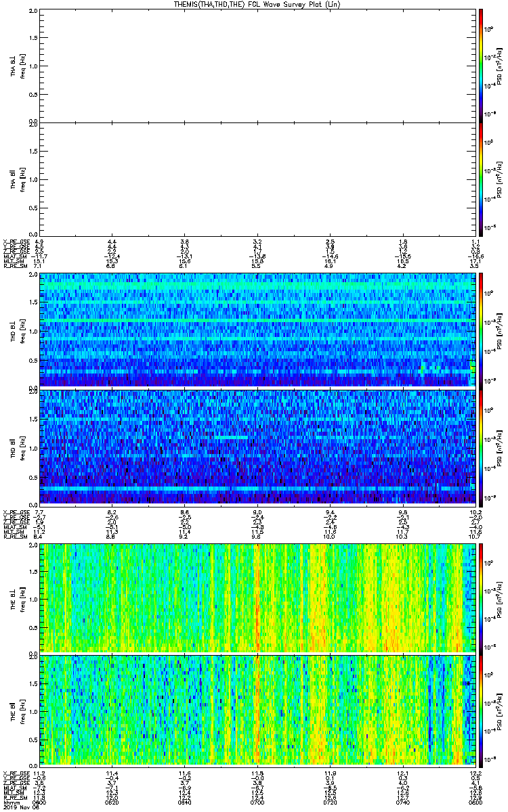508x812 pixels.
Task: Click the 0640 time tick label
Action: 185,803
